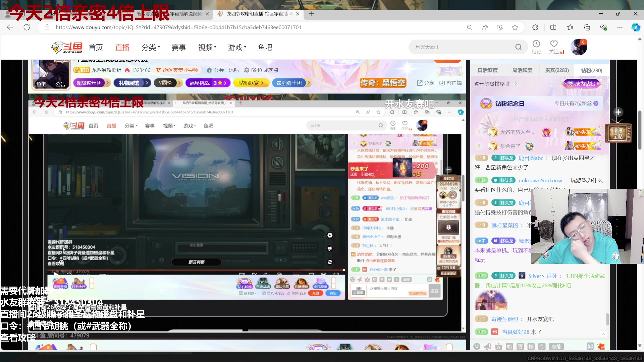The image size is (644, 362).
Task: Toggle the 滤 chat filter
Action: click(590, 346)
